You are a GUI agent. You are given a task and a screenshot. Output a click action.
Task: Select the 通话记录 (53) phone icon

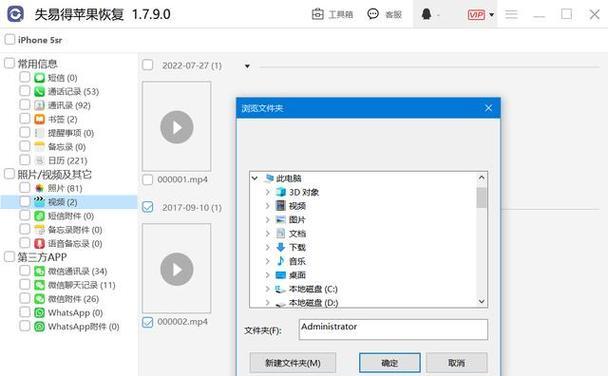coord(40,91)
